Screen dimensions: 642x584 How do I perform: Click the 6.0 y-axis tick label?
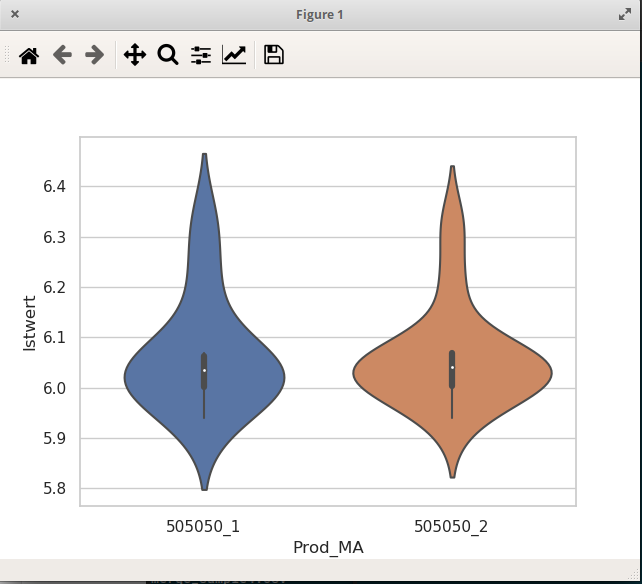(x=54, y=388)
